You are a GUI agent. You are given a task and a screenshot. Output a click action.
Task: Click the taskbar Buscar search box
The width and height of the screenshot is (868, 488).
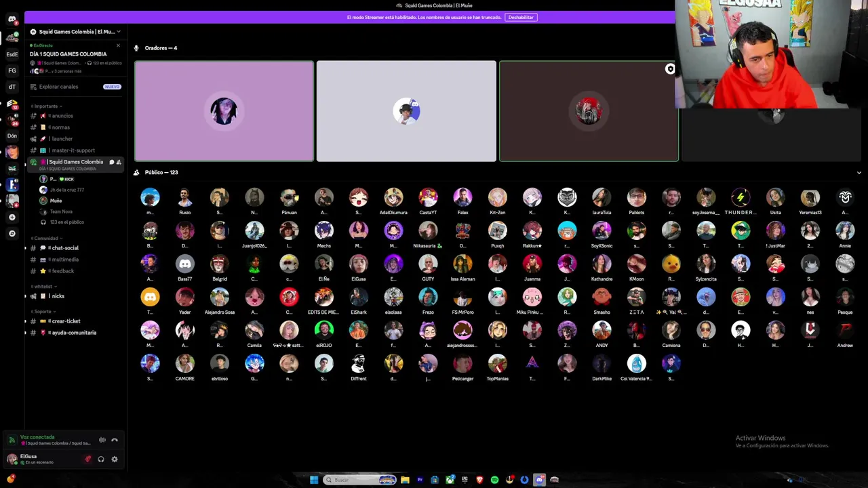tap(359, 480)
